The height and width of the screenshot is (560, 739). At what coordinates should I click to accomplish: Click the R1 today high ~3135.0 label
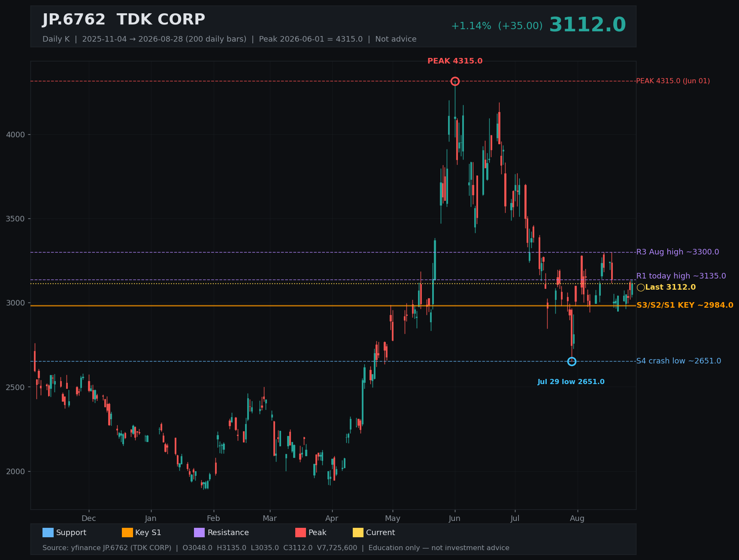[681, 276]
